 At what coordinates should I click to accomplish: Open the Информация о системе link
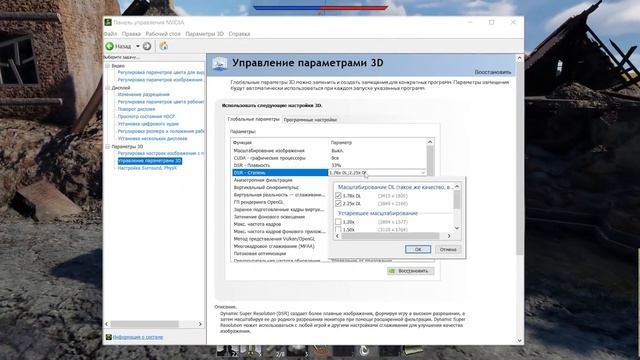click(x=138, y=337)
